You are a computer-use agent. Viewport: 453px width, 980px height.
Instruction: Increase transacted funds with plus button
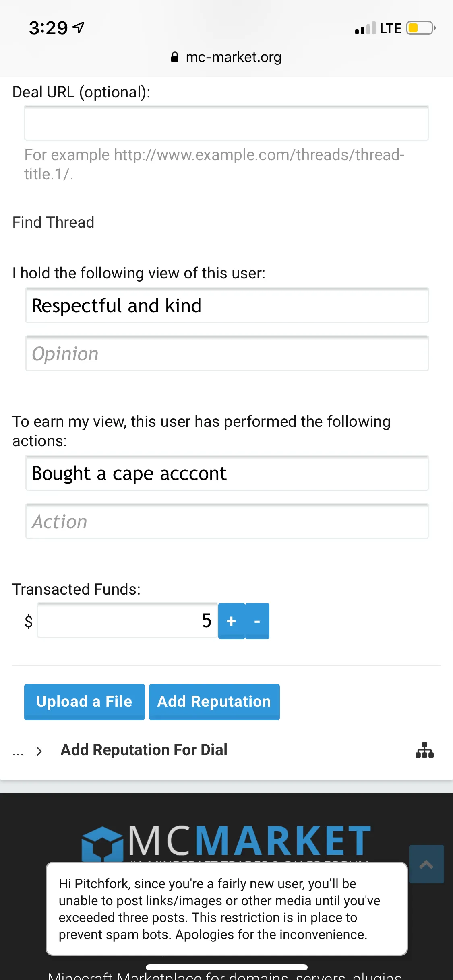pyautogui.click(x=232, y=621)
